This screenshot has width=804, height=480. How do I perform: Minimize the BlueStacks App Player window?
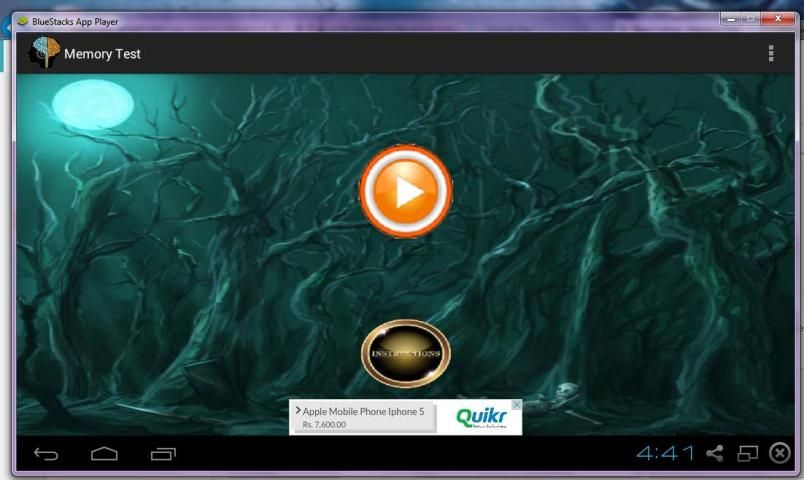coord(731,18)
